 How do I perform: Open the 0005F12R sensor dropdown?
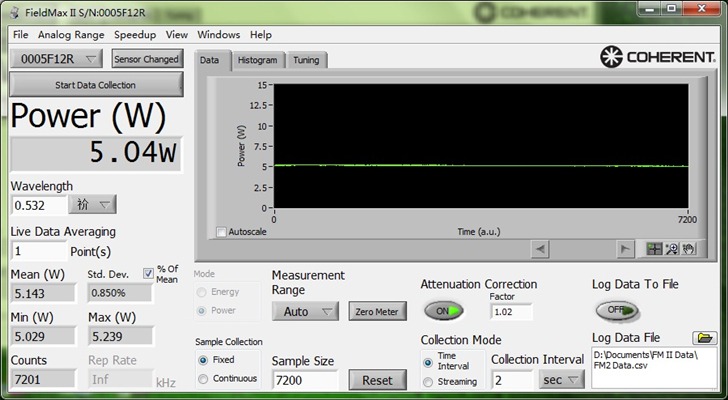(58, 59)
